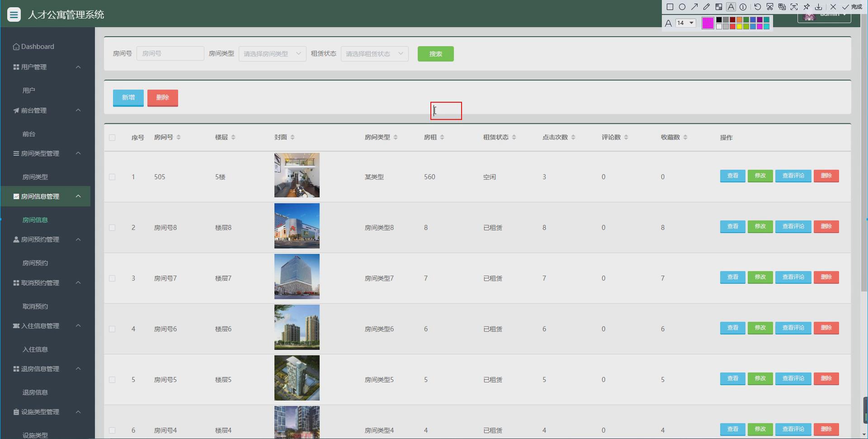The width and height of the screenshot is (868, 439).
Task: Sort table by 楼层 column arrows
Action: [233, 137]
